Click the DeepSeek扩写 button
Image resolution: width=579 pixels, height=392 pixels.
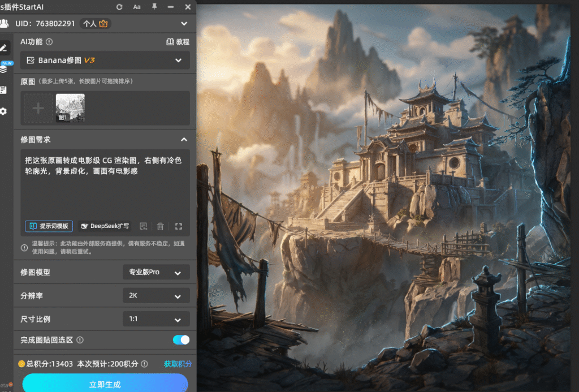[x=105, y=226]
